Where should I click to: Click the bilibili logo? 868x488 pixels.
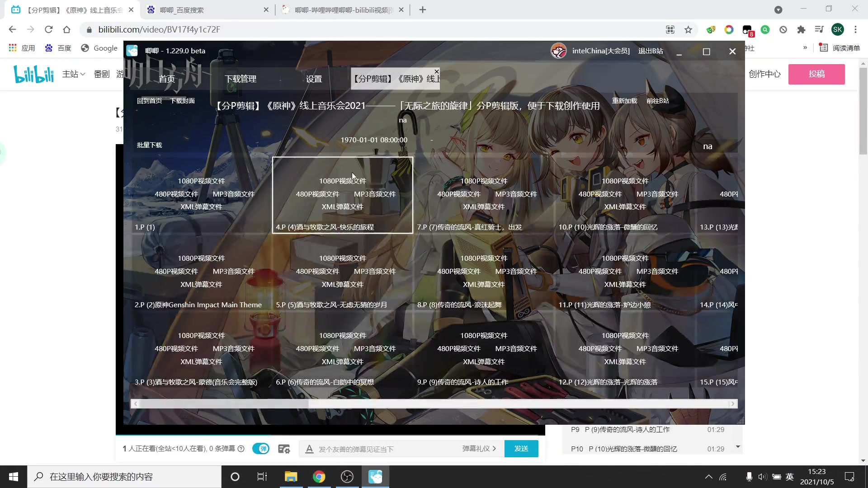[x=33, y=74]
